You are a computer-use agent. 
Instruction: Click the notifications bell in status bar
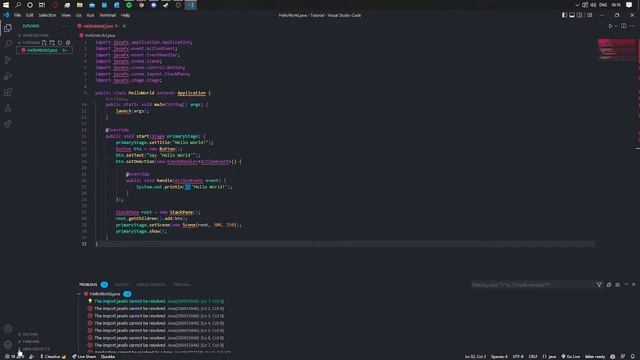[633, 357]
